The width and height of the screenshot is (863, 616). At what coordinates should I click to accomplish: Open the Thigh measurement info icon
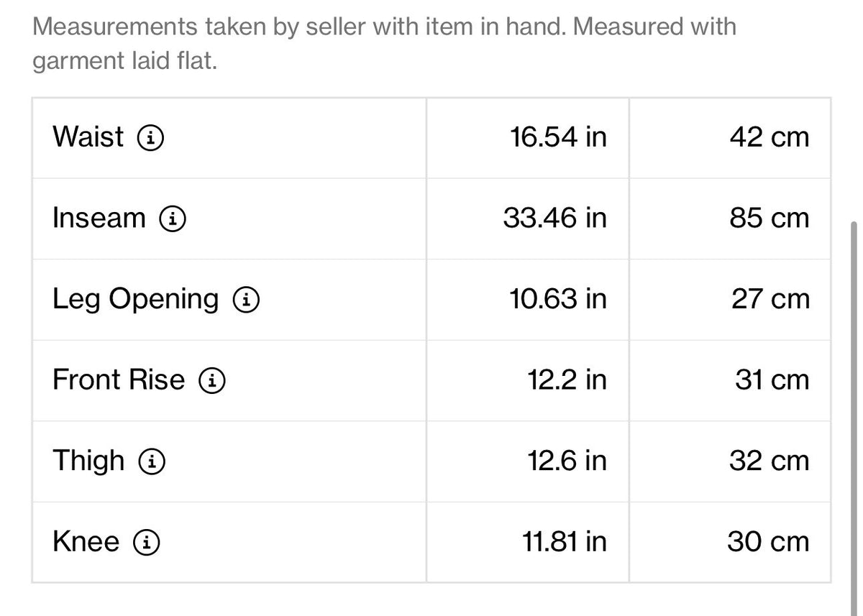[152, 461]
